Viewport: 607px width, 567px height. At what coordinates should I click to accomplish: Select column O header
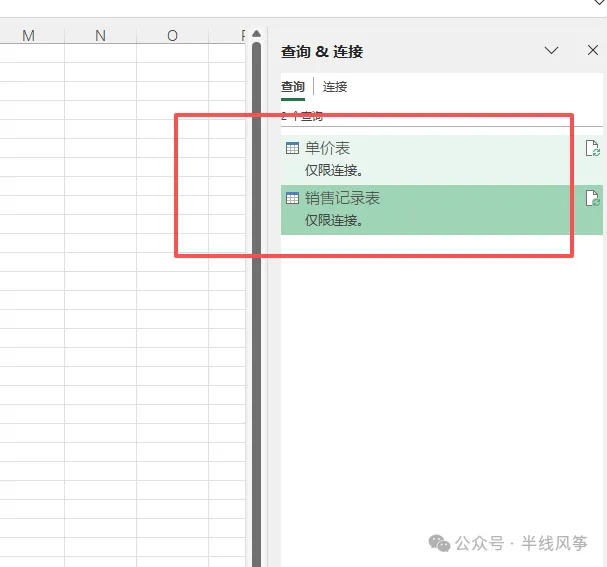(x=172, y=36)
